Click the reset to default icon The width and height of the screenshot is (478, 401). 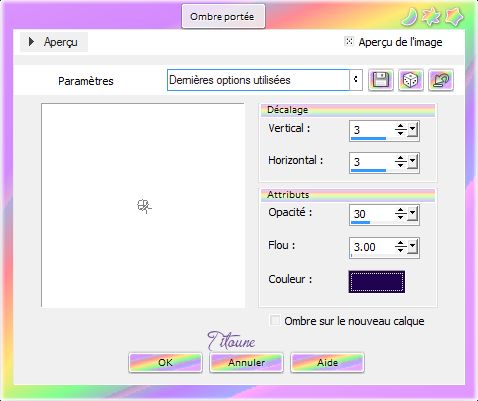(x=441, y=80)
